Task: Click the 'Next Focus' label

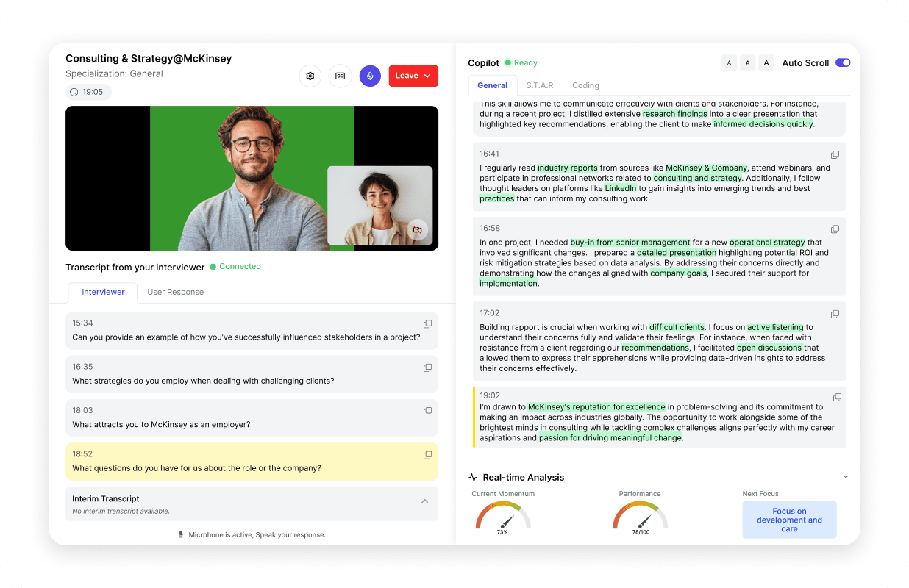Action: [760, 494]
